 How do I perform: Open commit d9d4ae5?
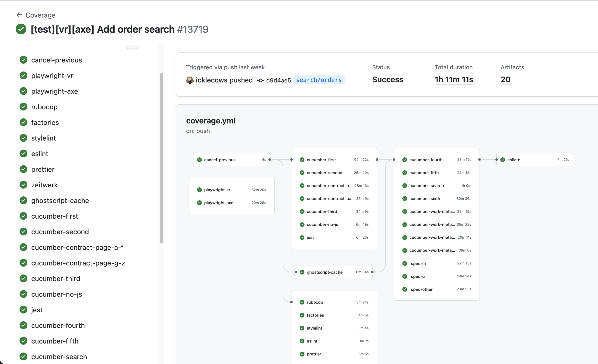(278, 80)
